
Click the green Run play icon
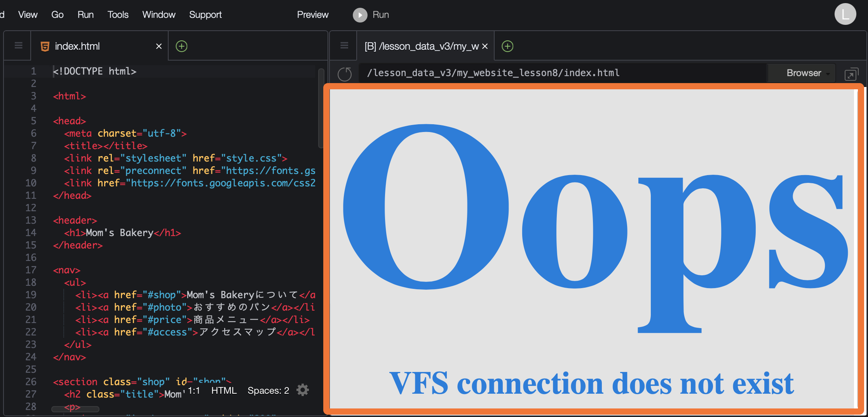(x=360, y=15)
